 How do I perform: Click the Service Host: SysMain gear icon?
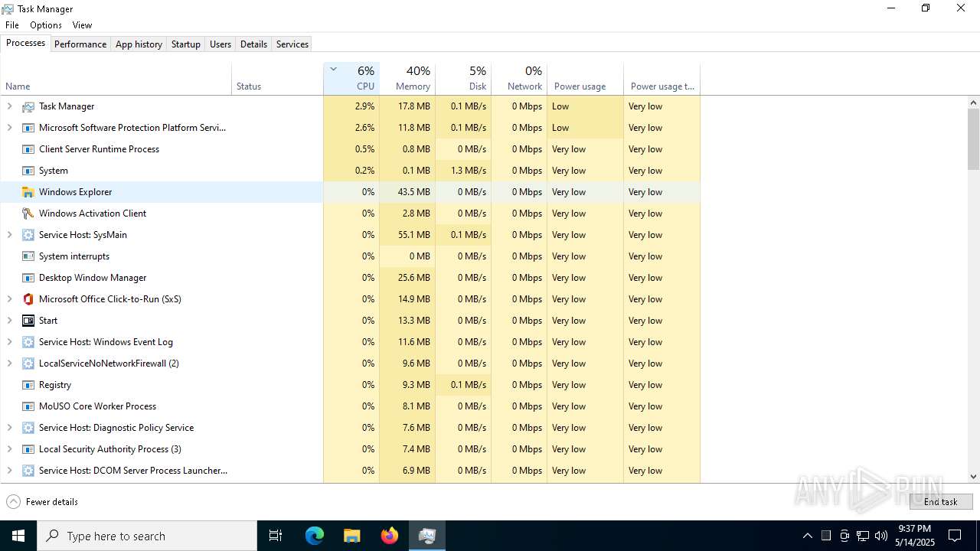point(28,235)
